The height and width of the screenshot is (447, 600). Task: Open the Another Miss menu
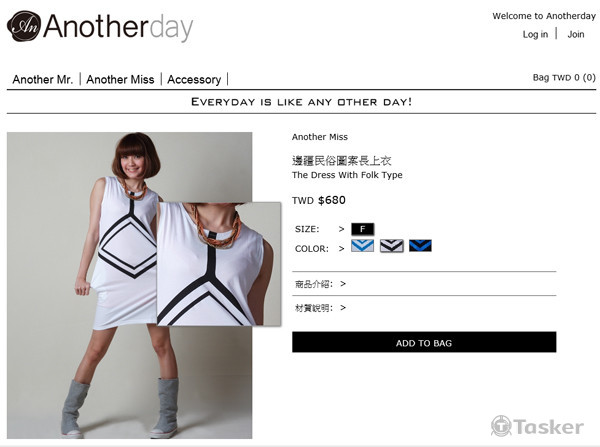pyautogui.click(x=120, y=79)
